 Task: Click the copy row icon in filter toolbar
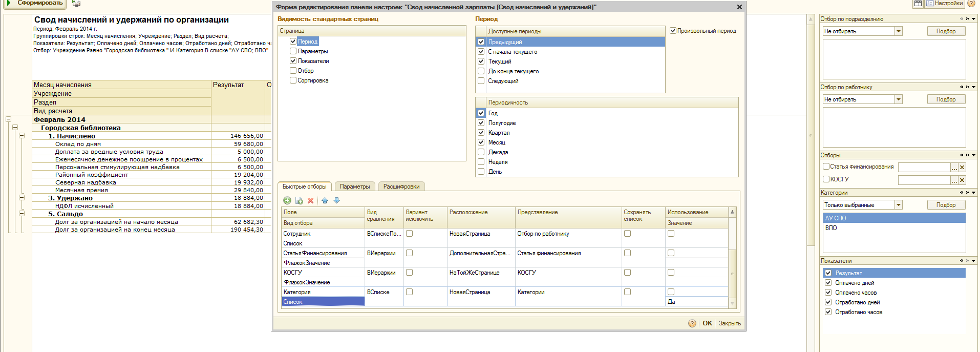(x=299, y=201)
